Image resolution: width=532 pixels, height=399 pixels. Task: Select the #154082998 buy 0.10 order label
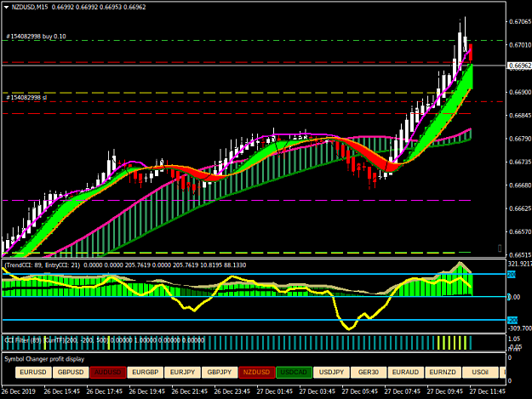(x=36, y=37)
